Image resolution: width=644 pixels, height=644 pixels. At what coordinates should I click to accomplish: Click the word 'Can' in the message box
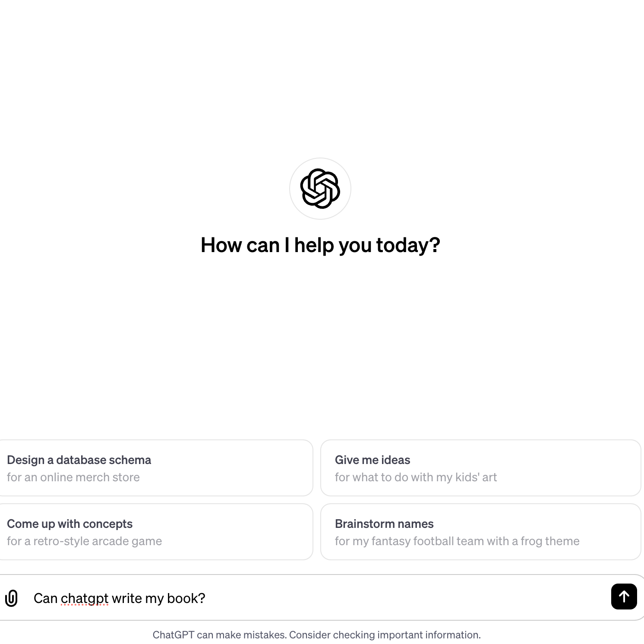(x=45, y=598)
